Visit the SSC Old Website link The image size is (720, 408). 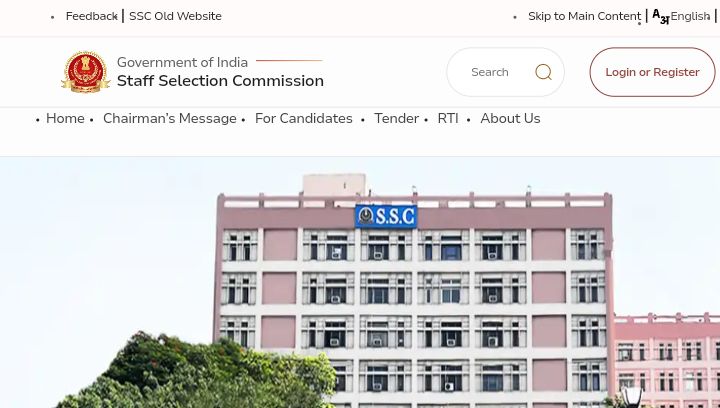point(175,17)
